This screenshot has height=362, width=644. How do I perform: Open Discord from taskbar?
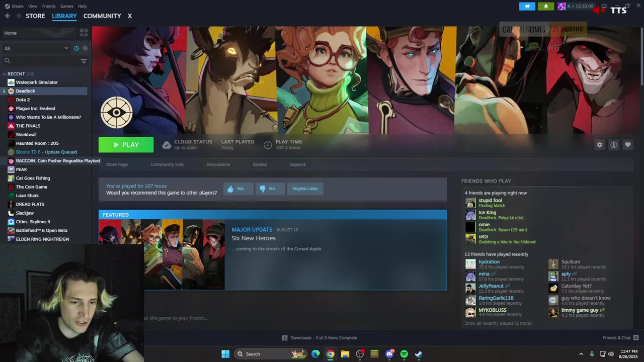pos(389,354)
